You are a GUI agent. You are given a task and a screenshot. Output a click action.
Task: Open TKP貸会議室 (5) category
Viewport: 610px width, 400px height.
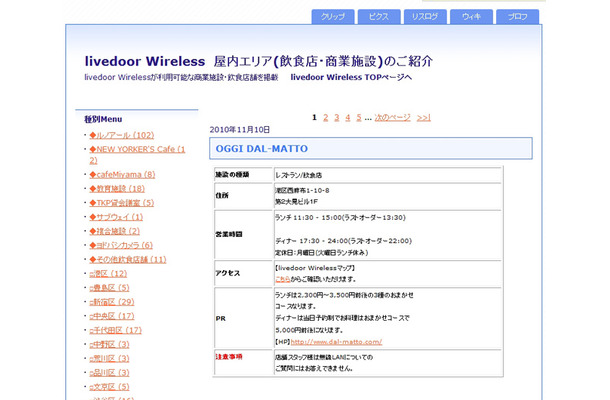pyautogui.click(x=122, y=203)
